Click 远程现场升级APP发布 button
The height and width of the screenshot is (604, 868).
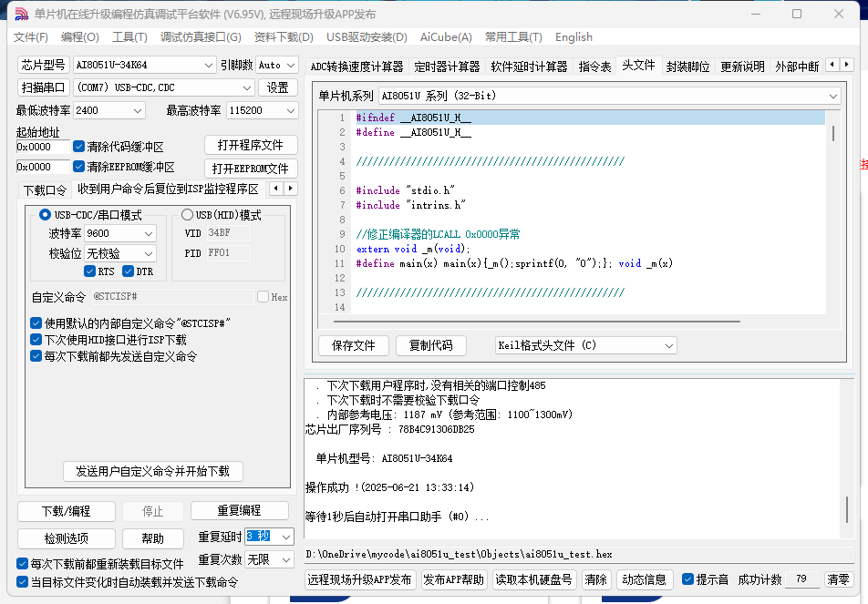tap(360, 579)
